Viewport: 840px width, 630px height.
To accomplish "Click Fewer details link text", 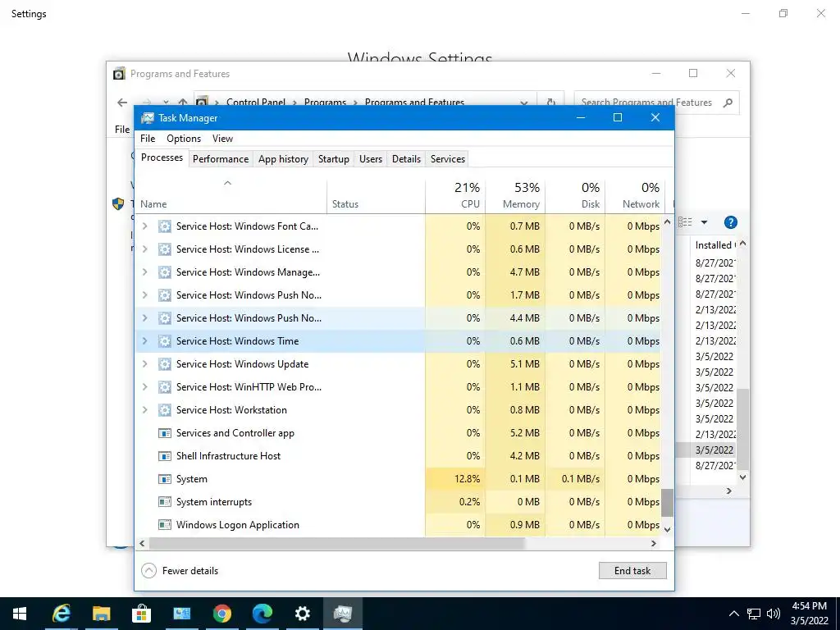I will (x=190, y=571).
